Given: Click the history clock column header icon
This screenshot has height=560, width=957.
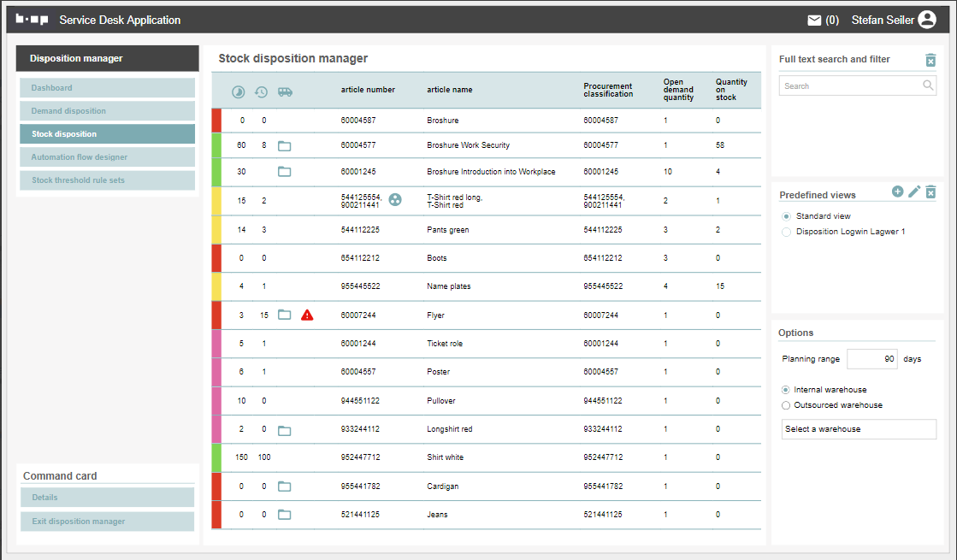Looking at the screenshot, I should point(261,91).
